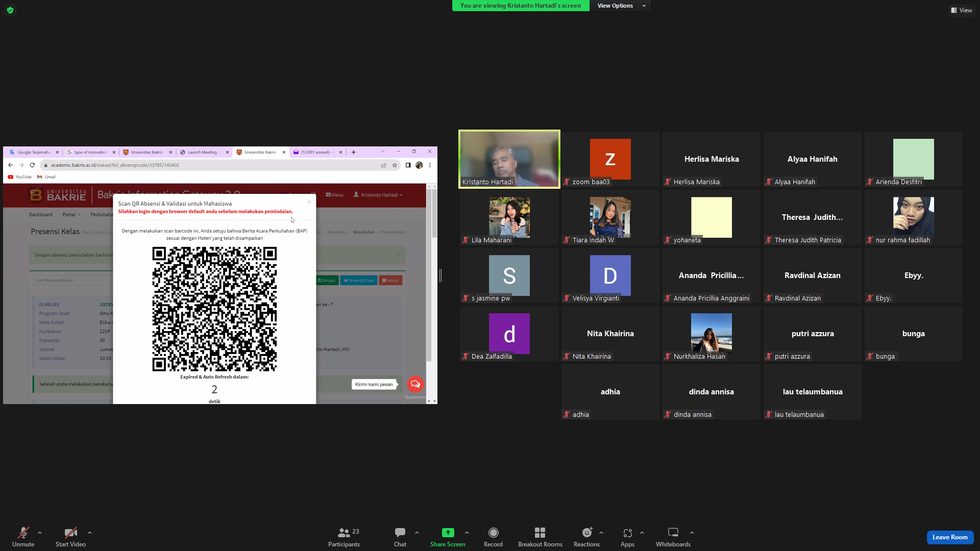
Task: Unmute the microphone in Zoom toolbar
Action: [23, 537]
